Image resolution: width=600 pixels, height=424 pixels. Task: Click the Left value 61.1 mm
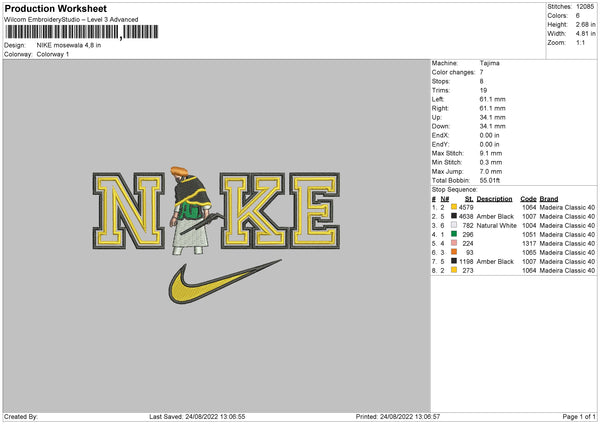tap(492, 99)
